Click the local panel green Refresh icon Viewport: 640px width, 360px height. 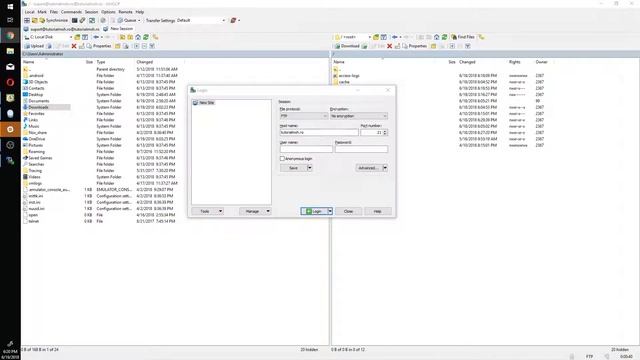(146, 37)
